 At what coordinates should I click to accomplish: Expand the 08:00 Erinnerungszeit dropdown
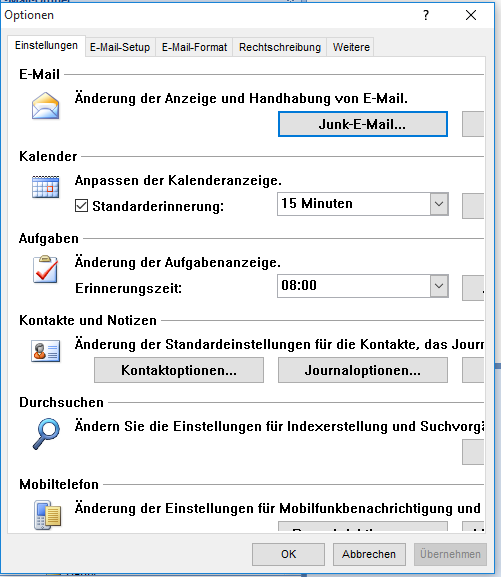point(439,286)
